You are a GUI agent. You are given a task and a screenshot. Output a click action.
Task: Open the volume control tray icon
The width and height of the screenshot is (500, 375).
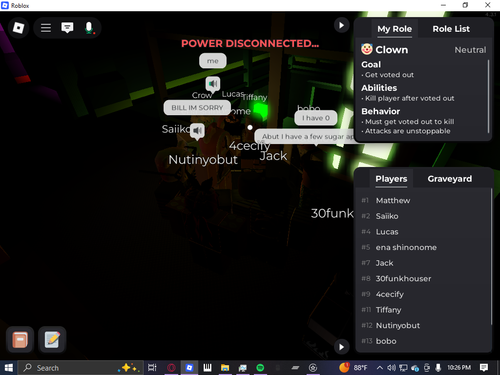coord(391,368)
